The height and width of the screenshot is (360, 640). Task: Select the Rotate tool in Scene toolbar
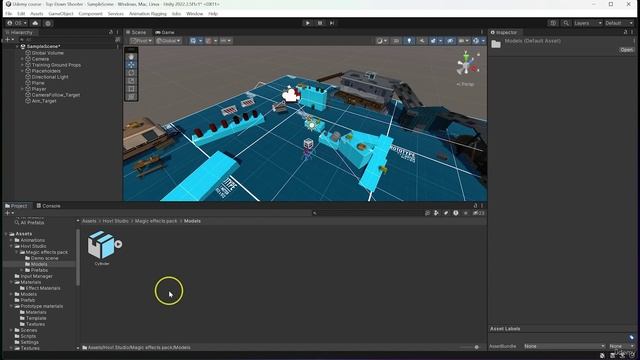(x=131, y=73)
